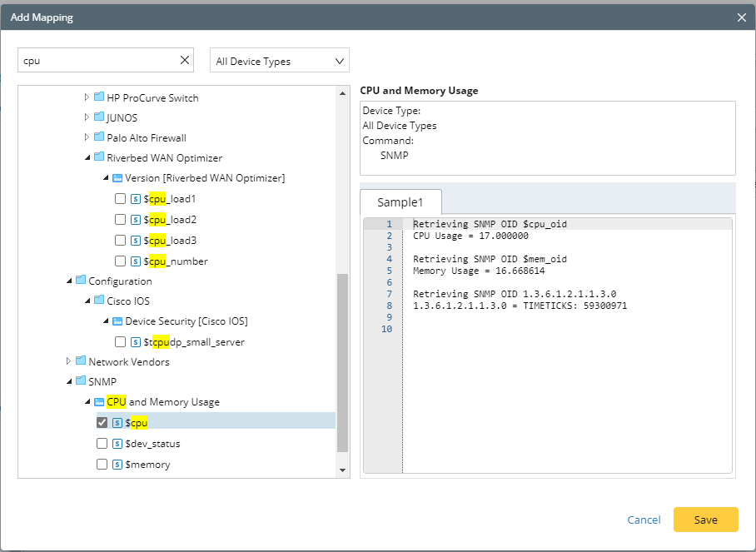756x552 pixels.
Task: Expand the Network Vendors node
Action: tap(69, 361)
